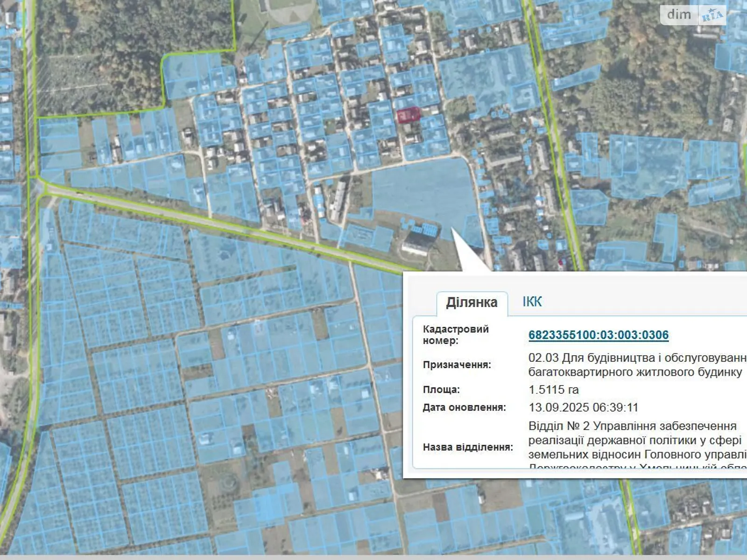Click the Площа field label
This screenshot has height=560, width=747.
tap(441, 390)
